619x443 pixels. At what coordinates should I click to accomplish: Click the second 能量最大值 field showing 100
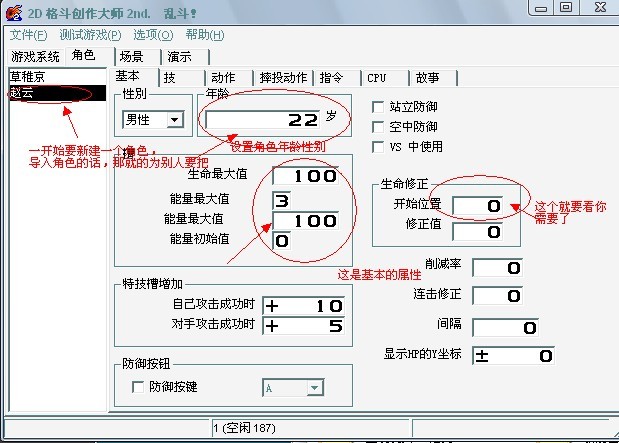pos(306,221)
